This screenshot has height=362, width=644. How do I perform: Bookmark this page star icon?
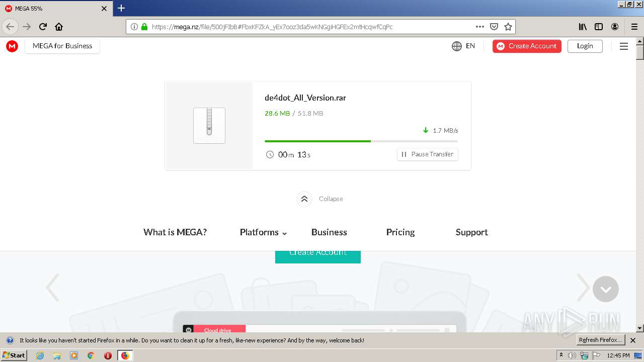click(x=508, y=27)
